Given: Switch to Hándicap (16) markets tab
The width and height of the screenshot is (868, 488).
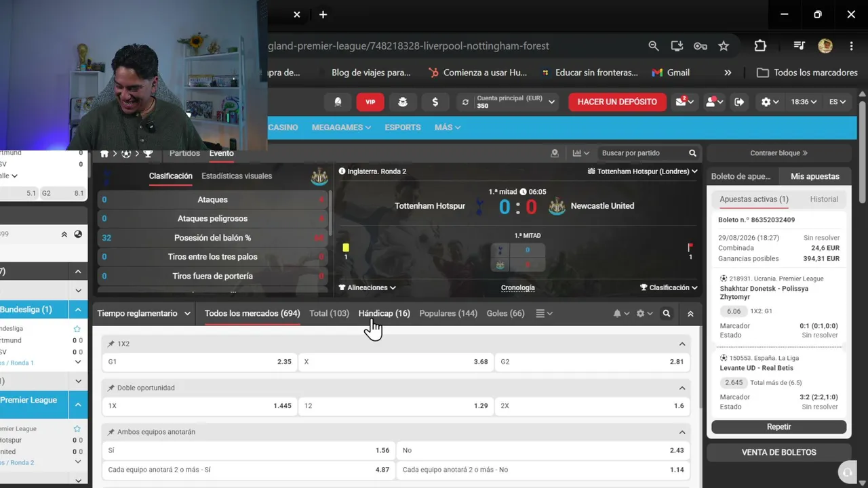Looking at the screenshot, I should tap(384, 314).
